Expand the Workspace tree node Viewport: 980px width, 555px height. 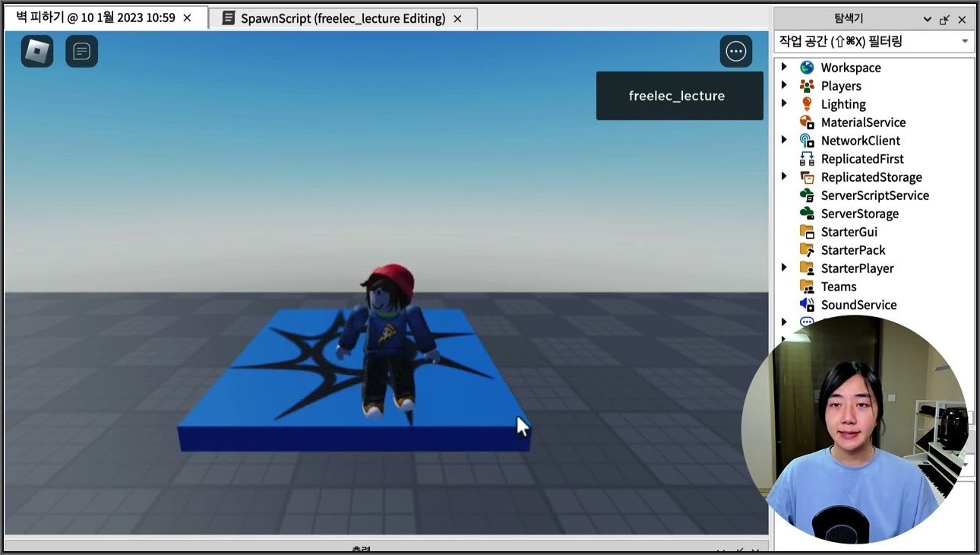click(x=784, y=67)
